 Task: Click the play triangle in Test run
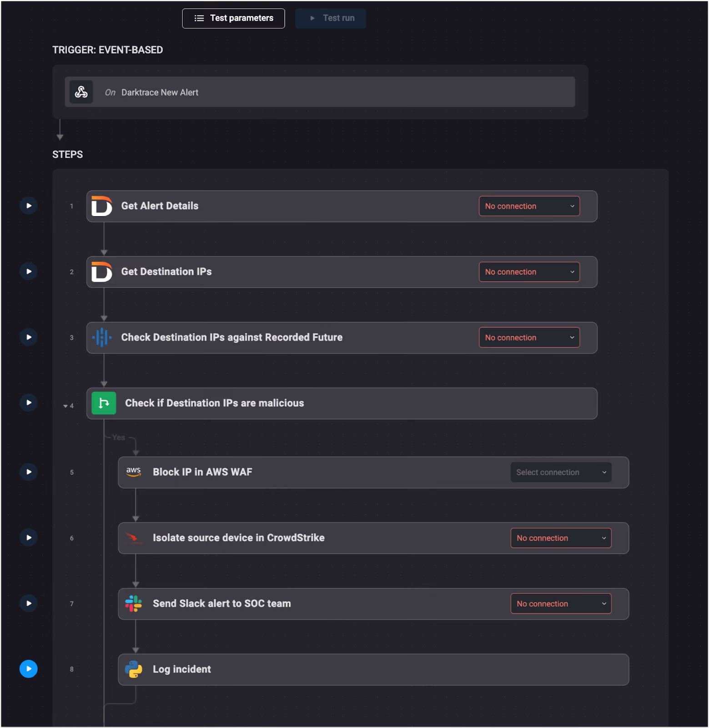coord(312,18)
